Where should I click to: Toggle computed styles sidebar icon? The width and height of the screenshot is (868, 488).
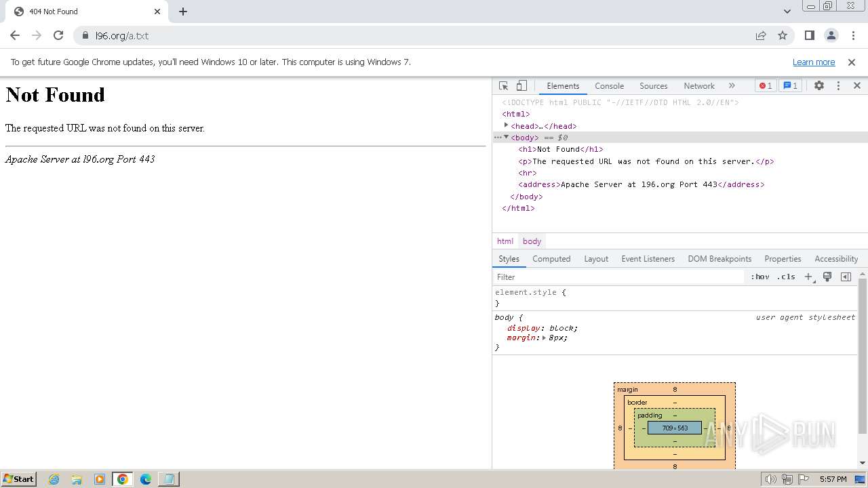click(846, 277)
